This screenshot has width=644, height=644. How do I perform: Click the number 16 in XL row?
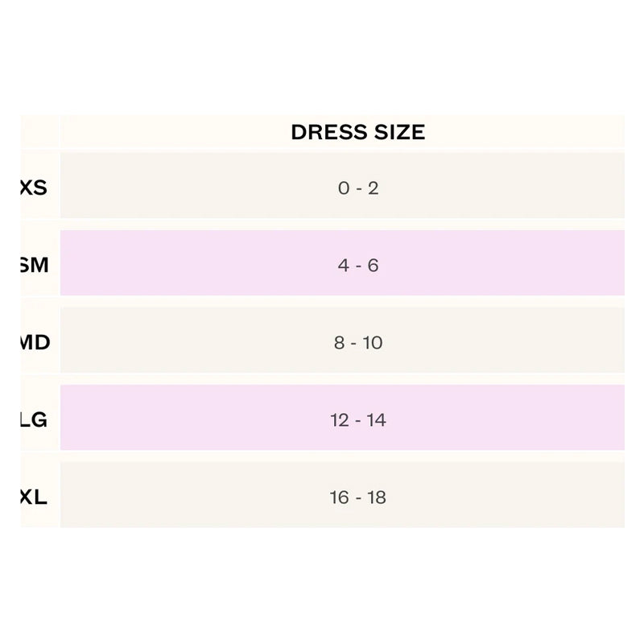339,497
